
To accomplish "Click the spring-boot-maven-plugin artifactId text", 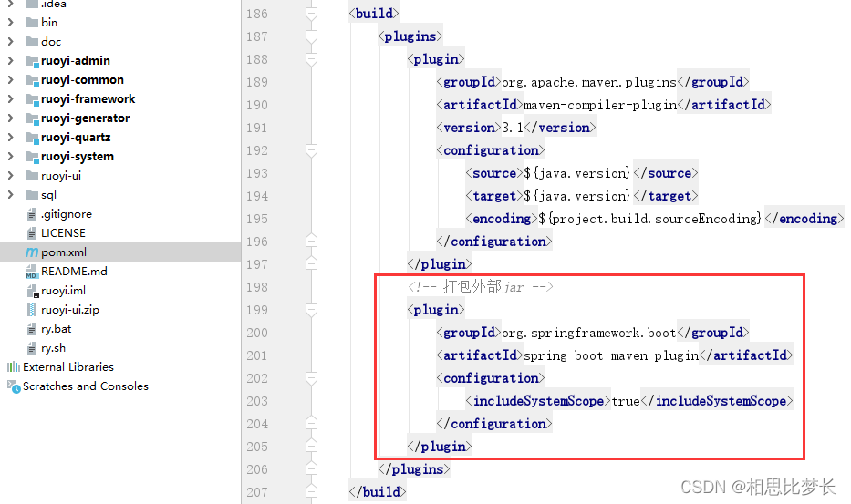I will click(x=611, y=355).
